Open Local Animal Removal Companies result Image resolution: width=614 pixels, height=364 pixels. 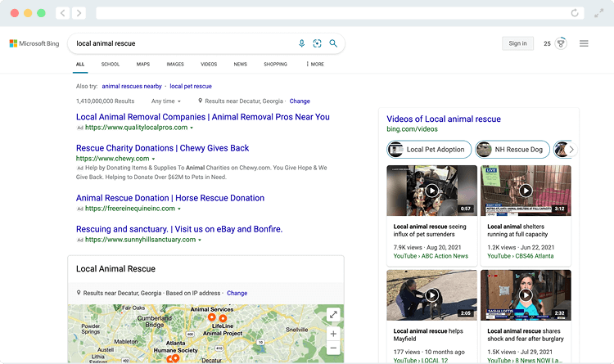coord(203,117)
